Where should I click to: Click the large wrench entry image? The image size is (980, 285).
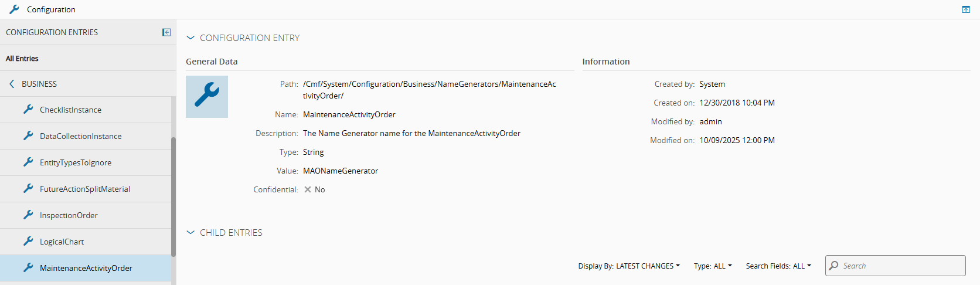coord(207,97)
